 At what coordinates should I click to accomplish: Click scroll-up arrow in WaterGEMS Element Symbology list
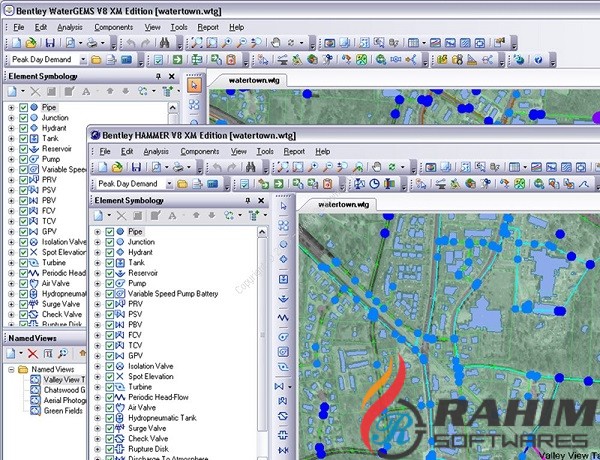point(173,108)
